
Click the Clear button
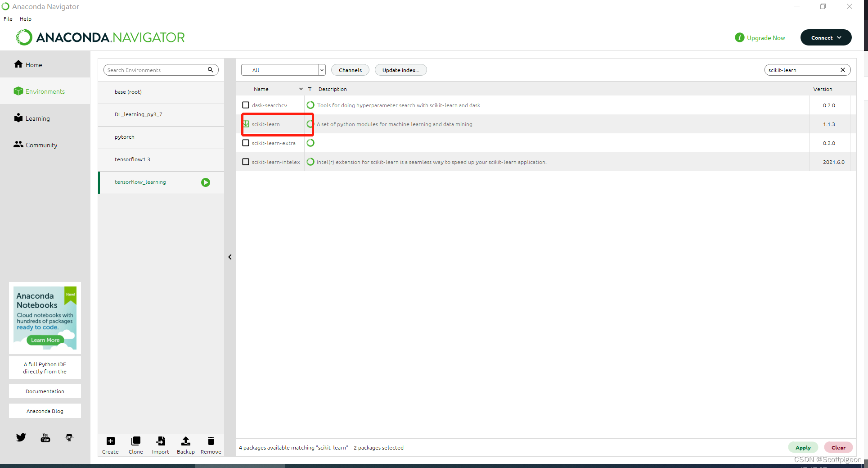838,447
